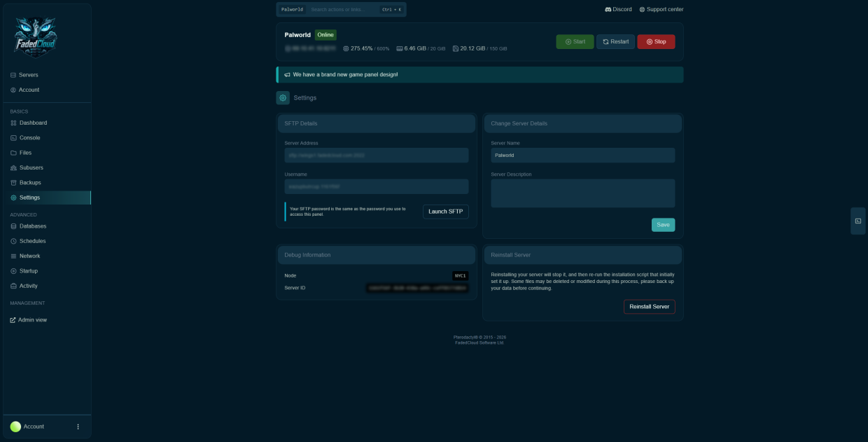
Task: Open the account three-dot menu
Action: (x=78, y=427)
